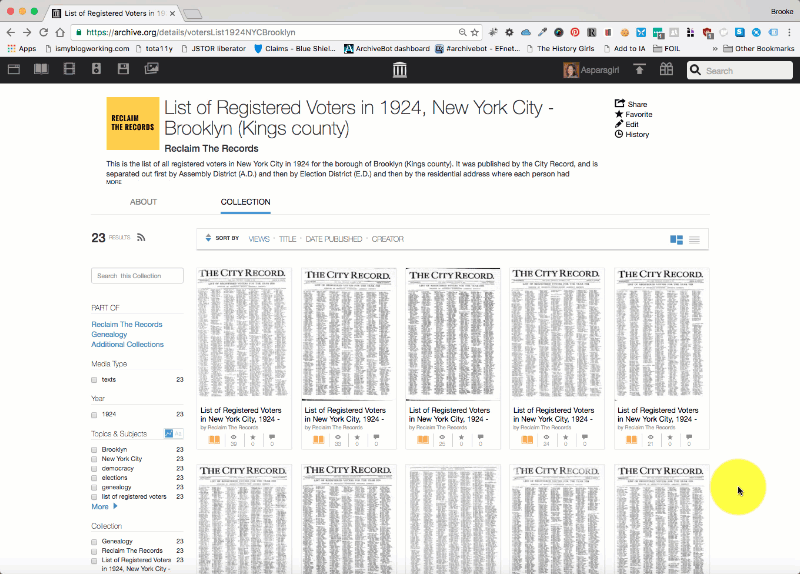Check the Reclaim The Records collection checkbox

[94, 551]
